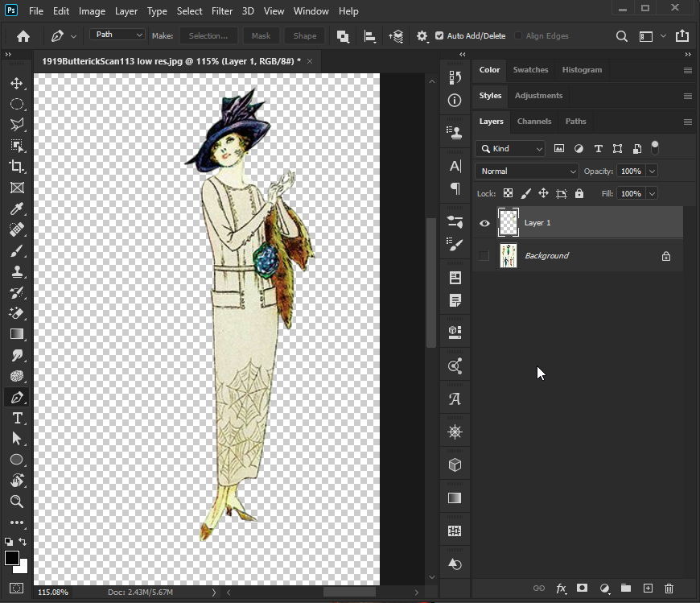Select the Crop tool
The height and width of the screenshot is (603, 700).
(x=17, y=167)
